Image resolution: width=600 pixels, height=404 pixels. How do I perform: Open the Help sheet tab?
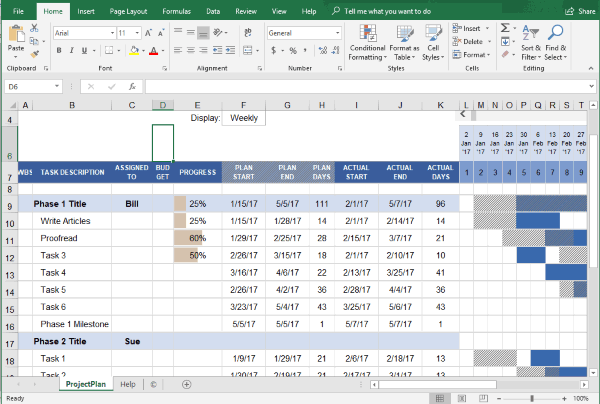click(128, 383)
